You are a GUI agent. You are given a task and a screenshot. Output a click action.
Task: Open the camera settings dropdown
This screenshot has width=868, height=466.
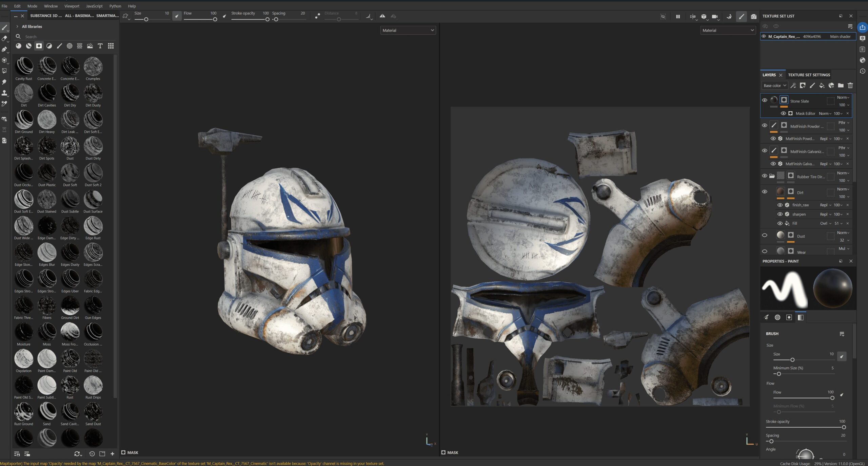click(715, 16)
